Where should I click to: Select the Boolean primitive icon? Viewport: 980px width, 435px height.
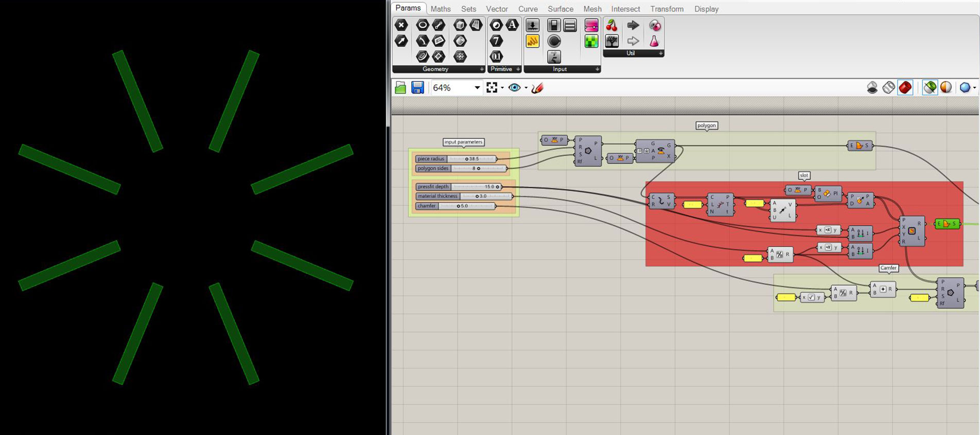[496, 25]
